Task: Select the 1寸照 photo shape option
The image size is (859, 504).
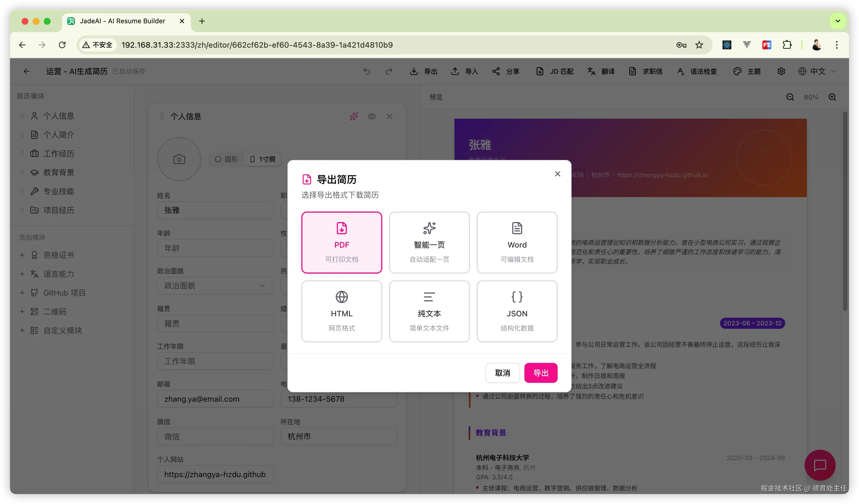Action: [262, 159]
